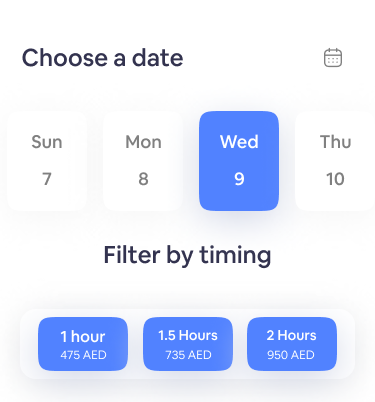This screenshot has width=375, height=402.
Task: Click the white "Wed" day label
Action: click(x=239, y=142)
